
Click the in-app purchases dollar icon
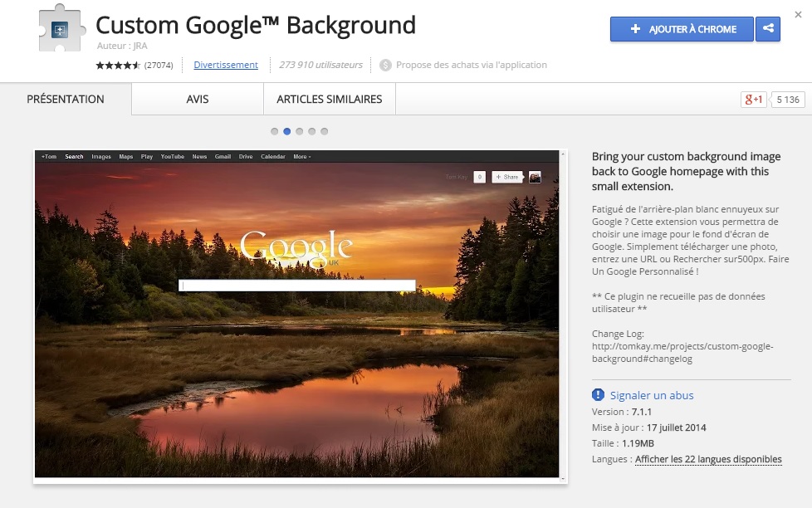[x=385, y=66]
